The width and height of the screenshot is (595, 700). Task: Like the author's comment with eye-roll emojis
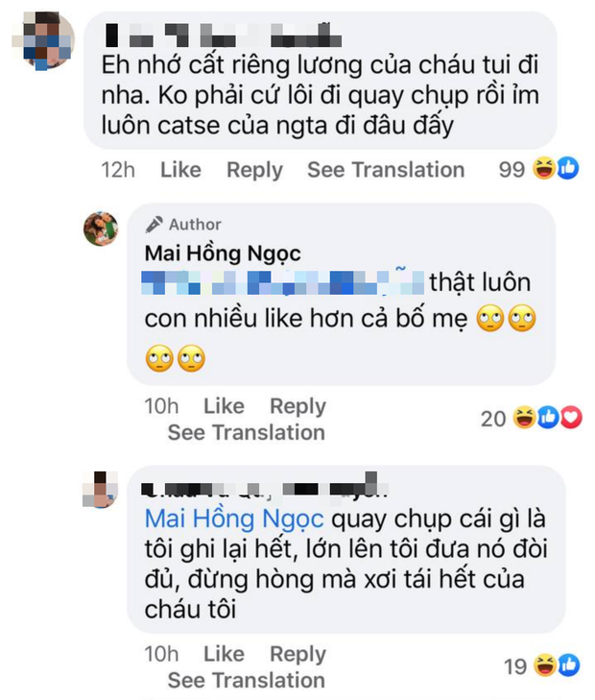pos(224,406)
